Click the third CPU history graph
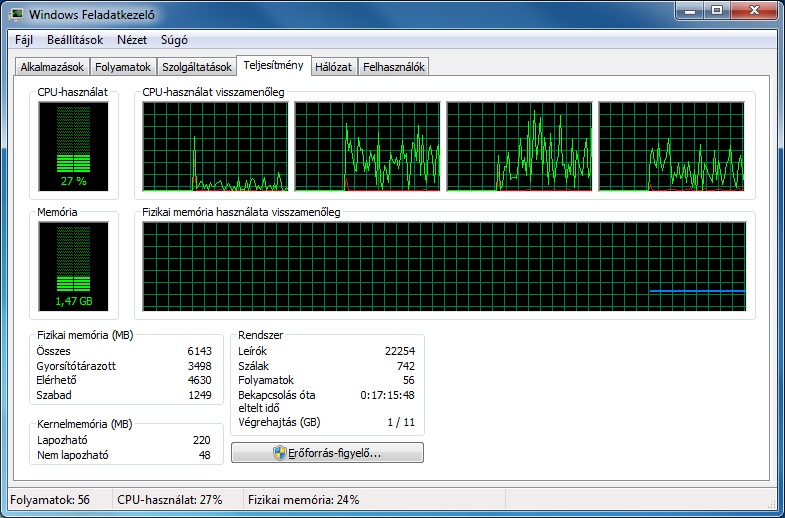This screenshot has height=518, width=785. coord(519,146)
